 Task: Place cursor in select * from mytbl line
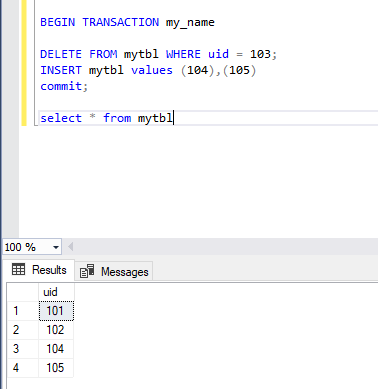point(107,118)
